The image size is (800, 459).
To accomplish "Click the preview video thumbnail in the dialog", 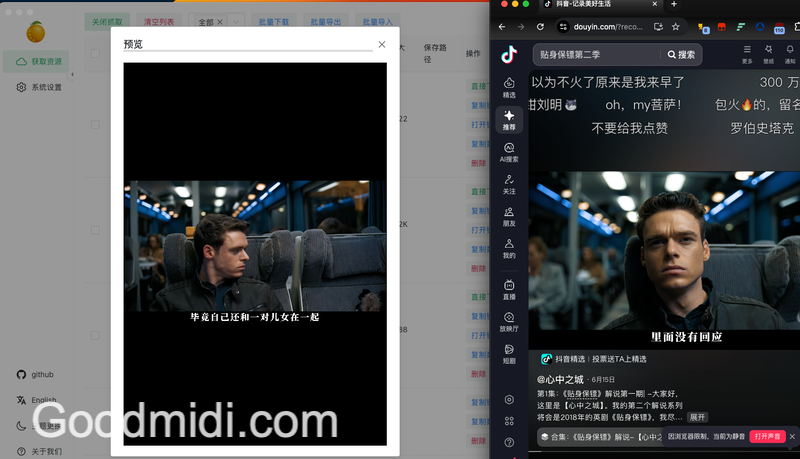I will coord(255,254).
